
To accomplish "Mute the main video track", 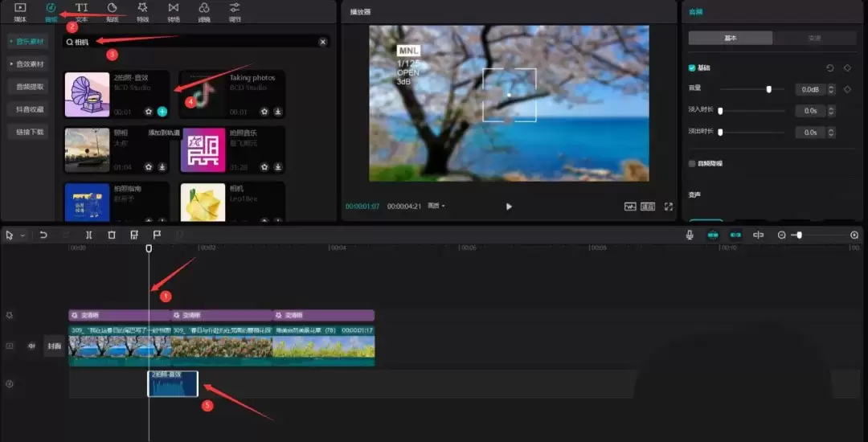I will [x=31, y=346].
